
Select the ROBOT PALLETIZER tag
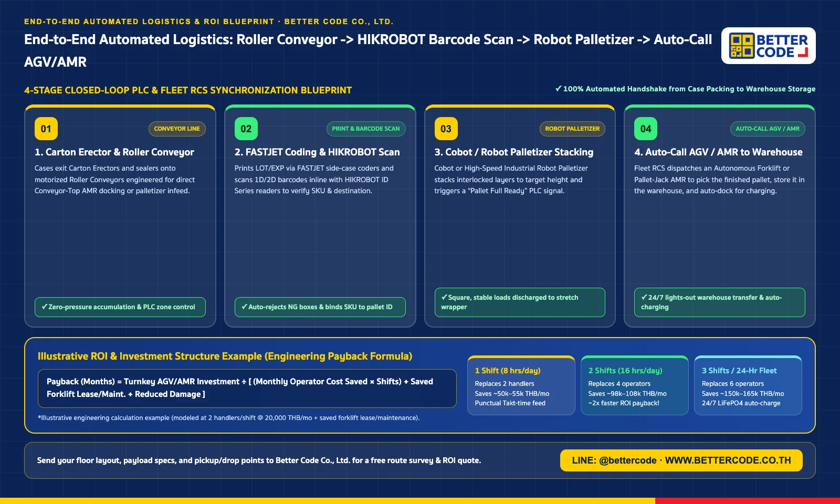[x=572, y=129]
